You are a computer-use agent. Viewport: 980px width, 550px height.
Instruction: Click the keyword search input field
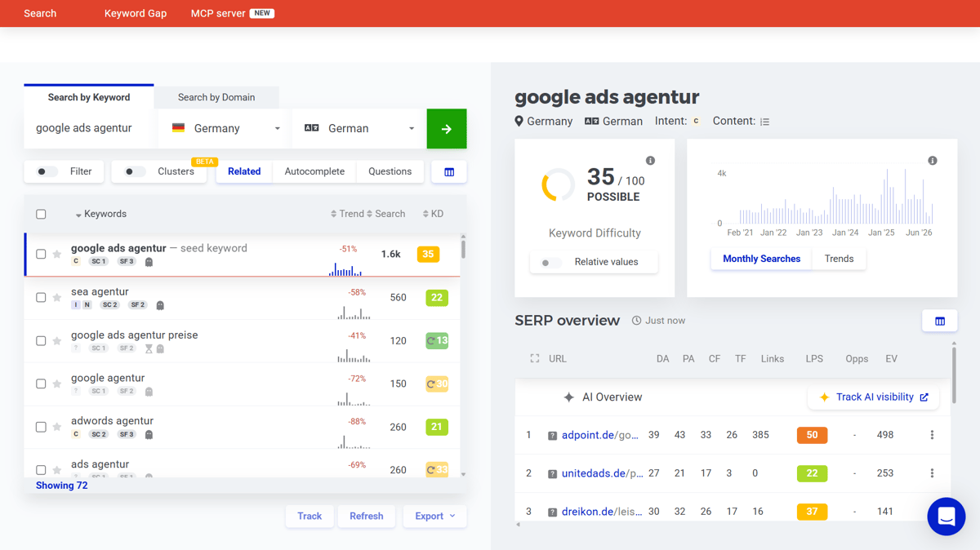point(91,129)
